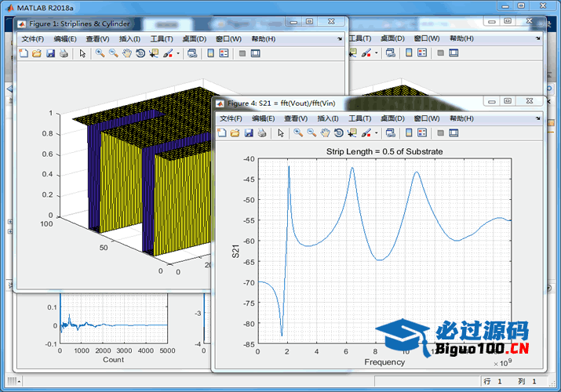Select Pan hand tool in Figure 4

325,133
